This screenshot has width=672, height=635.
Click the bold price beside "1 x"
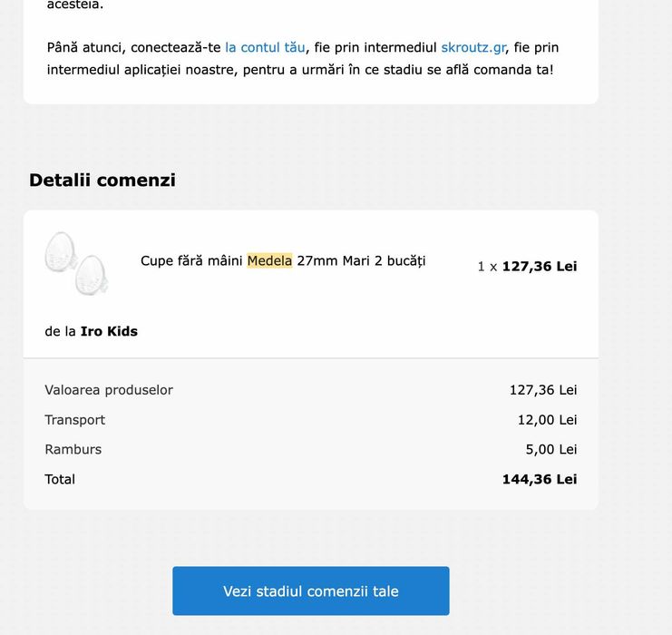coord(539,266)
